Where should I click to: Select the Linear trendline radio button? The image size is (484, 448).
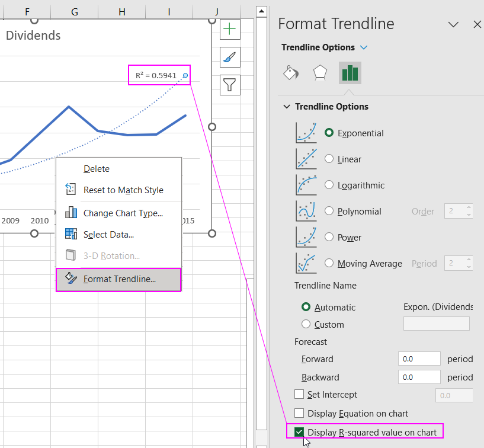tap(329, 159)
